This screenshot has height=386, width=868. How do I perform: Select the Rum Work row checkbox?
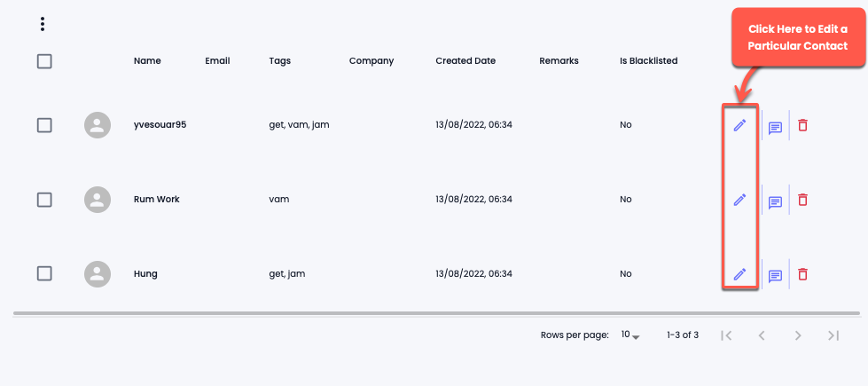[44, 200]
